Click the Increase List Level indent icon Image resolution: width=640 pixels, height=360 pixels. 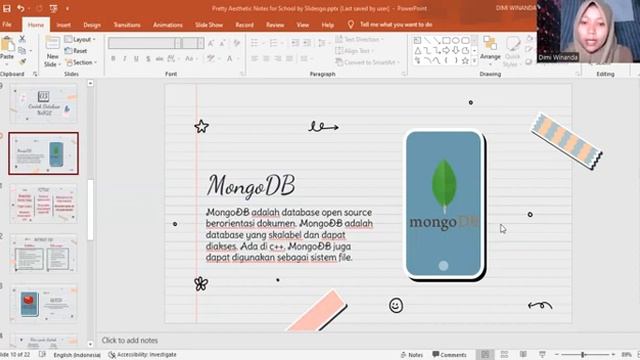tap(307, 43)
